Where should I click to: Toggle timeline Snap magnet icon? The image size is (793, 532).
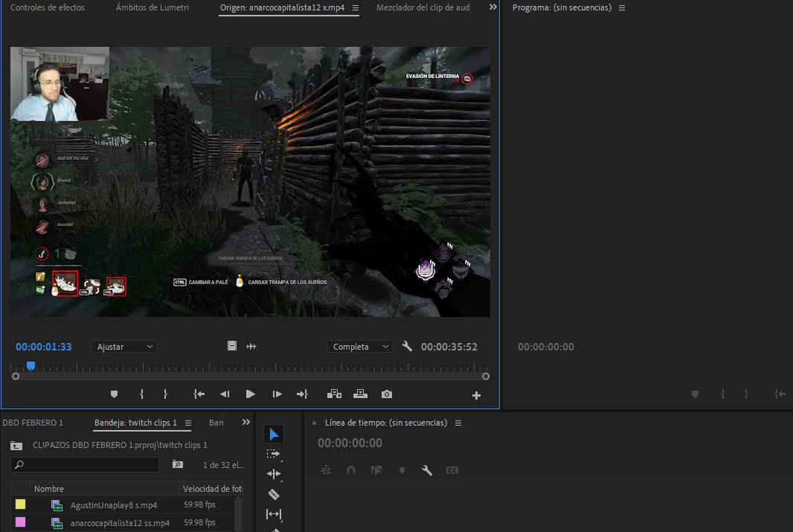tap(351, 470)
